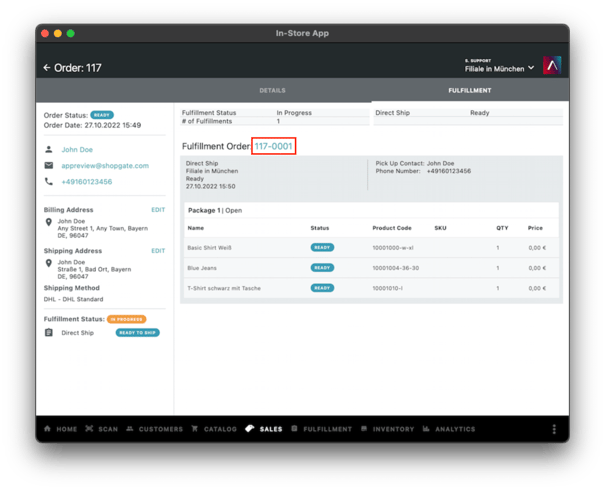Click the Order Date 27.10.2022 15:49 text
Screen dimensions: 605x490
[x=92, y=125]
